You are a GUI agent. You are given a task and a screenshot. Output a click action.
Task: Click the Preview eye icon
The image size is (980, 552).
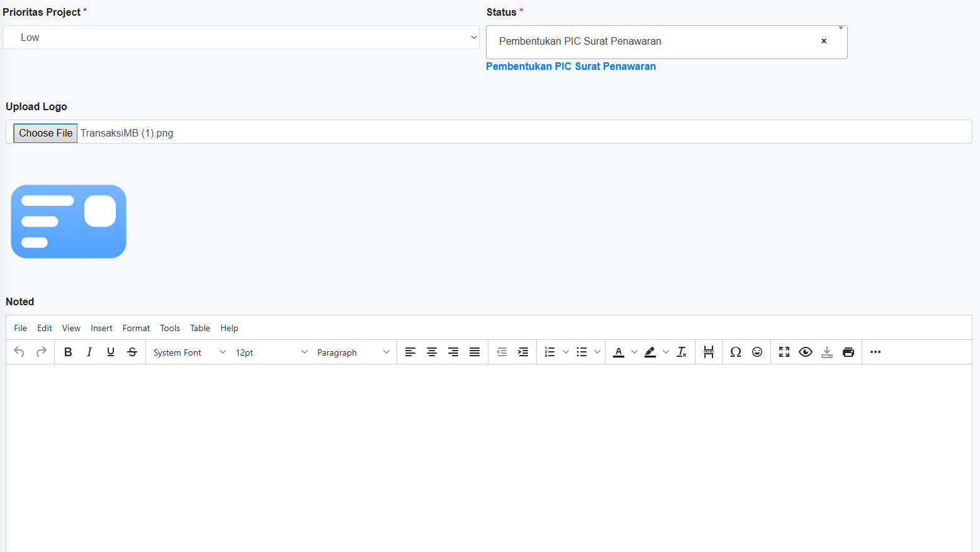click(805, 352)
